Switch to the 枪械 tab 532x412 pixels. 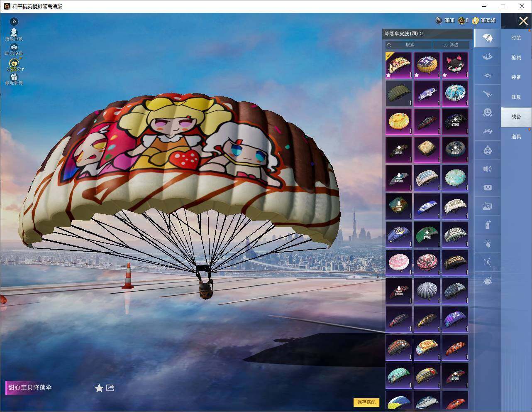(x=516, y=58)
